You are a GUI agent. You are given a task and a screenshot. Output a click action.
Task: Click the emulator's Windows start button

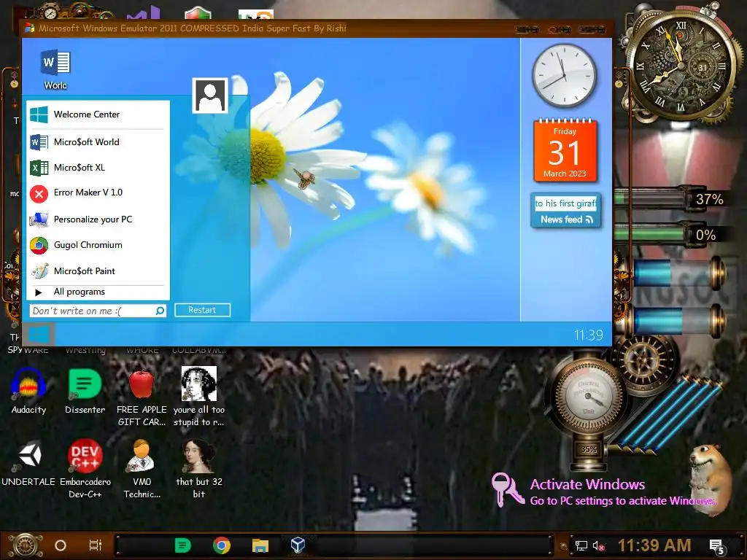click(39, 334)
